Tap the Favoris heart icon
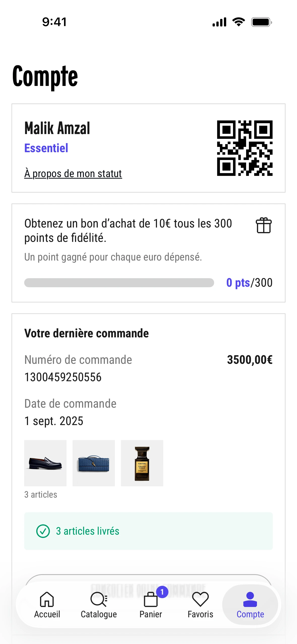This screenshot has width=297, height=644. click(200, 599)
